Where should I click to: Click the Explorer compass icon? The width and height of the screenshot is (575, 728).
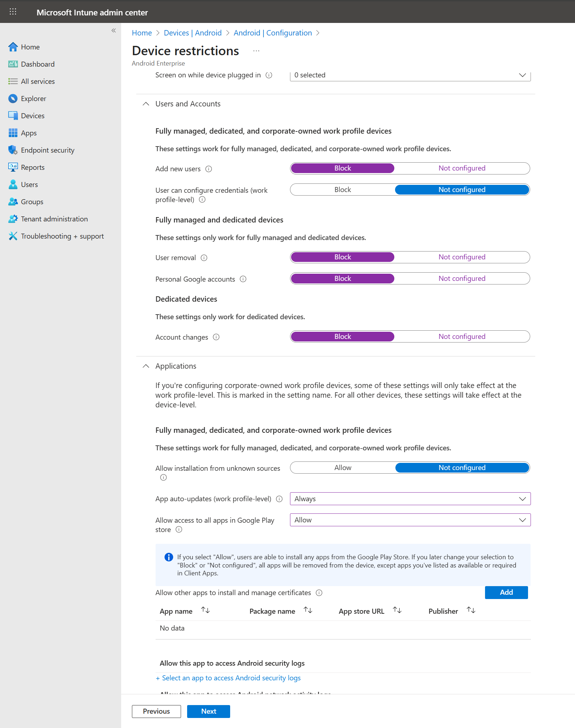[x=13, y=99]
